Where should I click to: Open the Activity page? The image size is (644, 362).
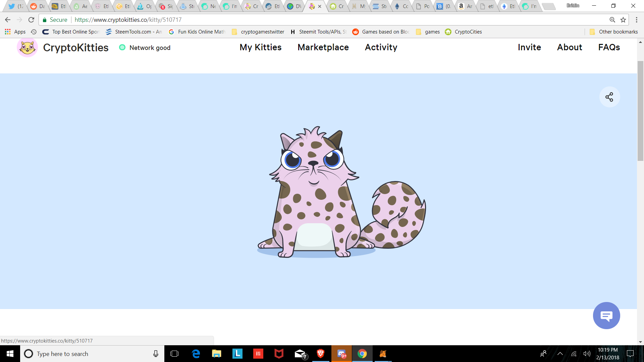pos(381,48)
